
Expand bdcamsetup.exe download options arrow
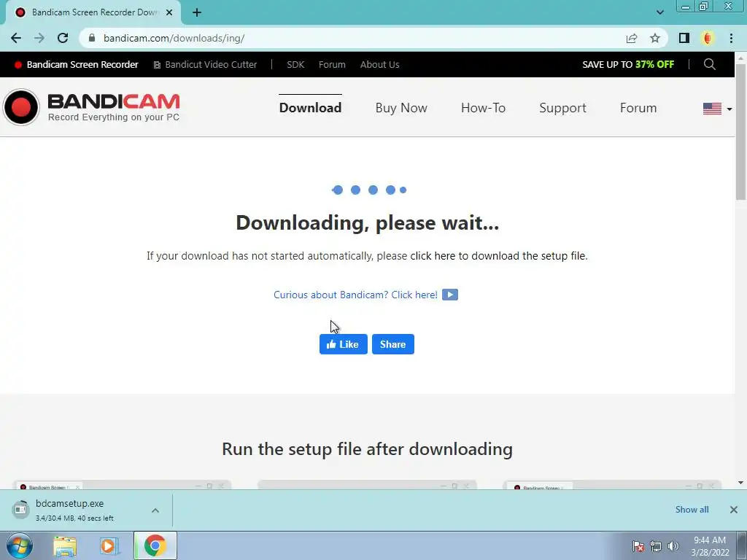pyautogui.click(x=155, y=510)
